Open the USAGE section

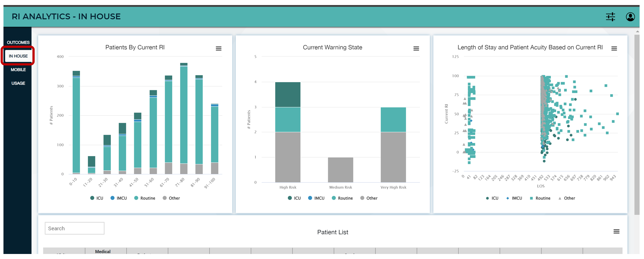click(18, 83)
